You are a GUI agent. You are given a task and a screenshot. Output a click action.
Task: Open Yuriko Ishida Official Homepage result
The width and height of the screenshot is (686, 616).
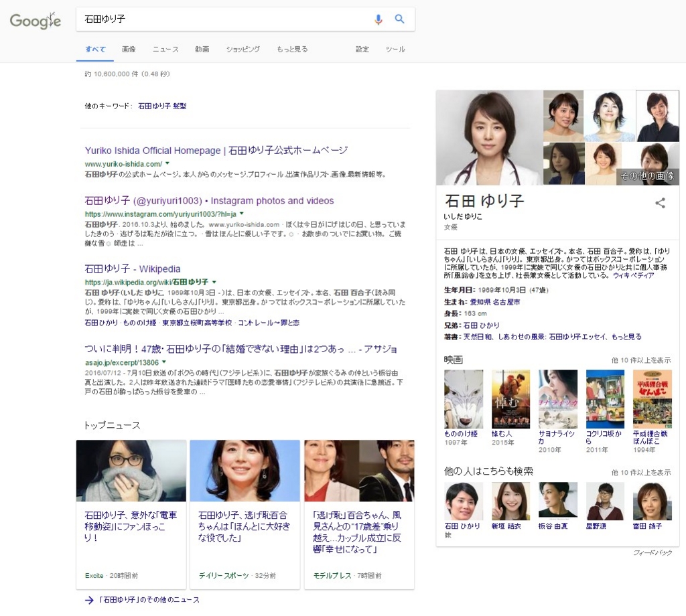pyautogui.click(x=216, y=151)
